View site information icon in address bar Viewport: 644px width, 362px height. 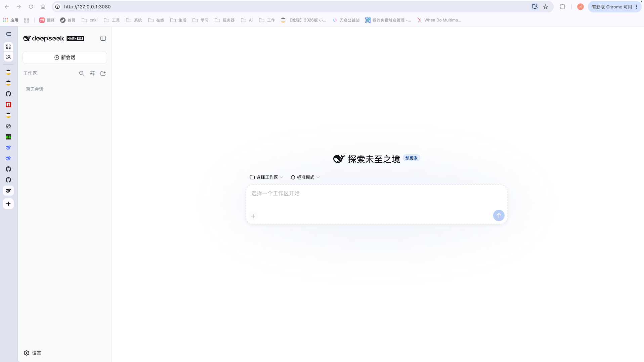pyautogui.click(x=57, y=7)
